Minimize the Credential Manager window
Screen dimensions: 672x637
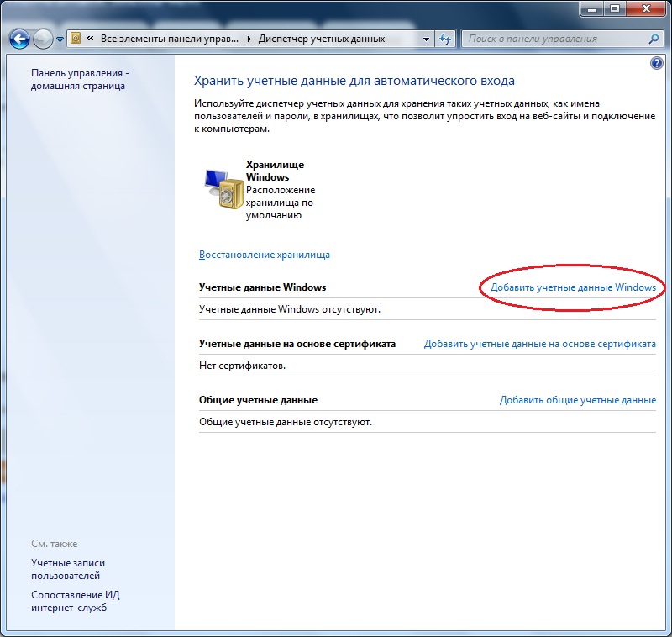(x=592, y=8)
